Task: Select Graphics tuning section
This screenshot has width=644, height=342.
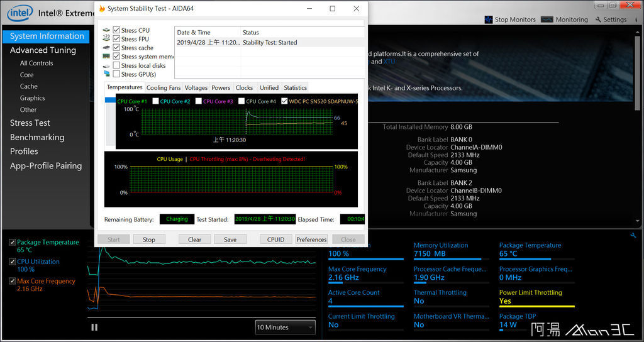Action: [33, 98]
